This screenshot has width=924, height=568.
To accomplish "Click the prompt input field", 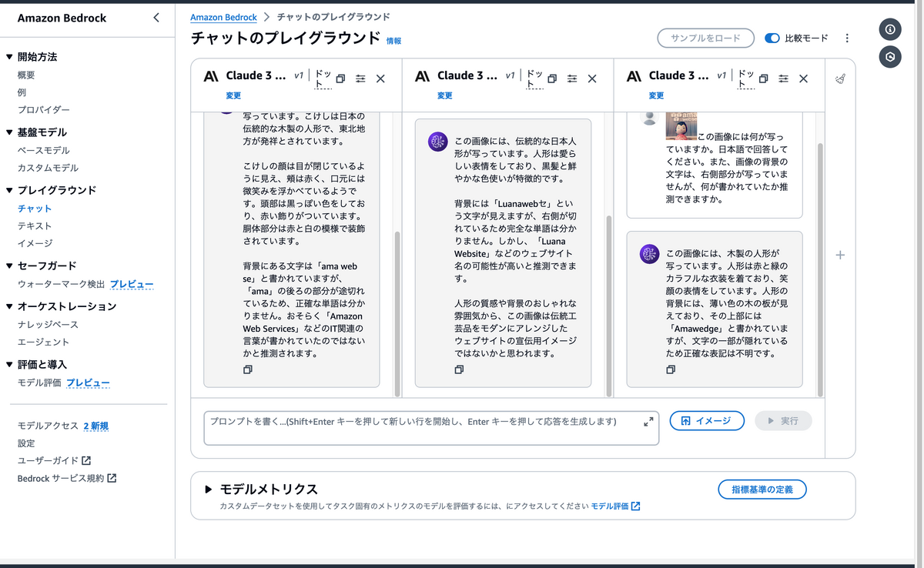I will pyautogui.click(x=431, y=428).
